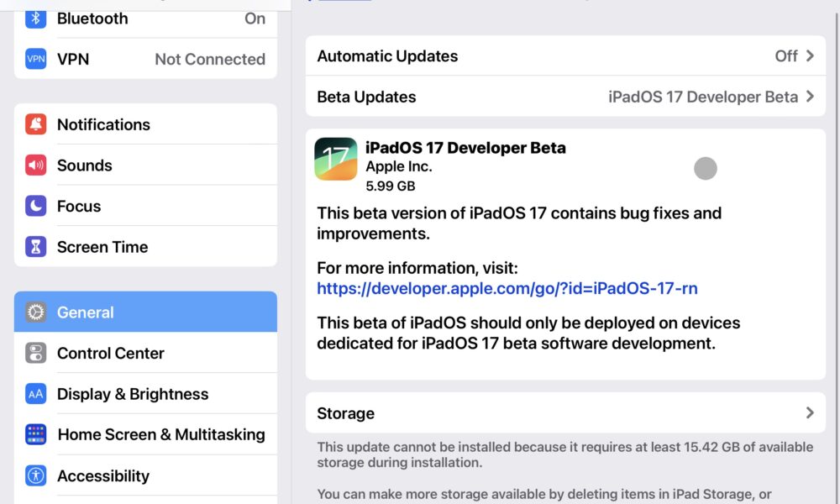
Task: Open Control Center settings
Action: click(145, 353)
